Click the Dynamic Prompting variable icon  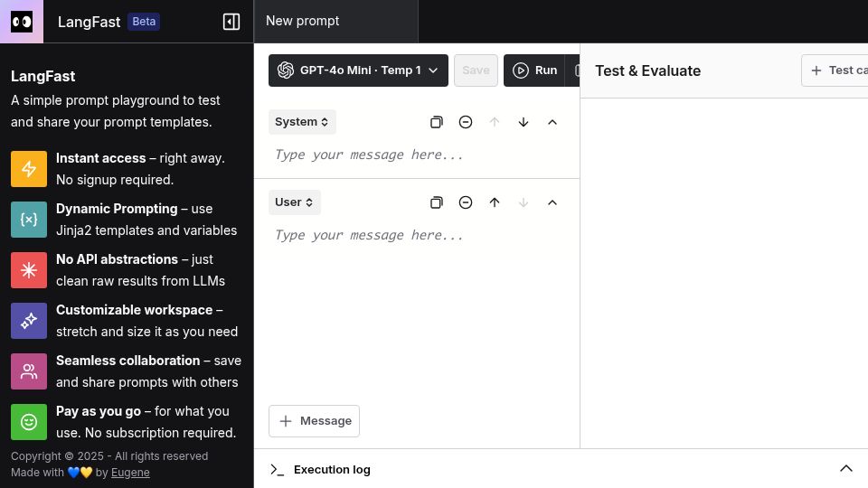tap(29, 220)
